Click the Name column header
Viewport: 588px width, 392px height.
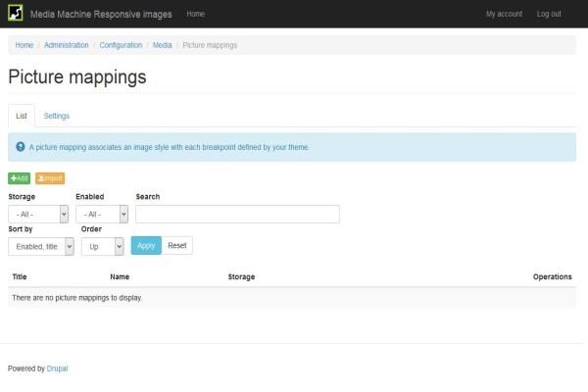click(x=120, y=276)
